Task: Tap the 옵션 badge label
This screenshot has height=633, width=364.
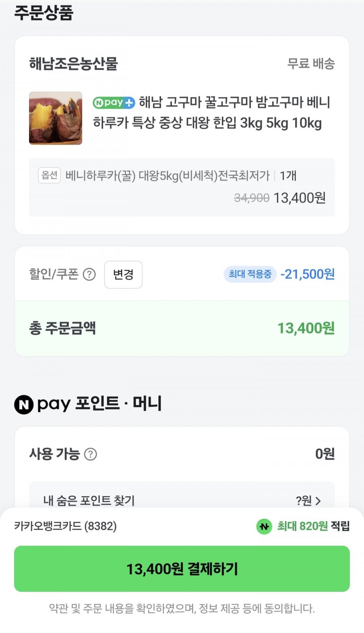Action: (49, 175)
